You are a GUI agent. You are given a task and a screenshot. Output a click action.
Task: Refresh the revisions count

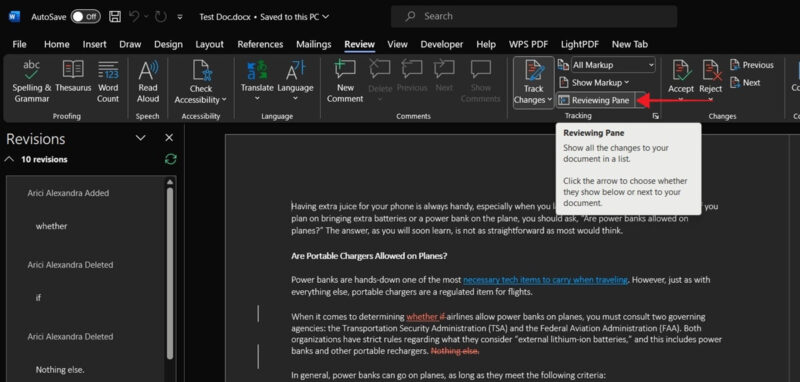tap(171, 160)
